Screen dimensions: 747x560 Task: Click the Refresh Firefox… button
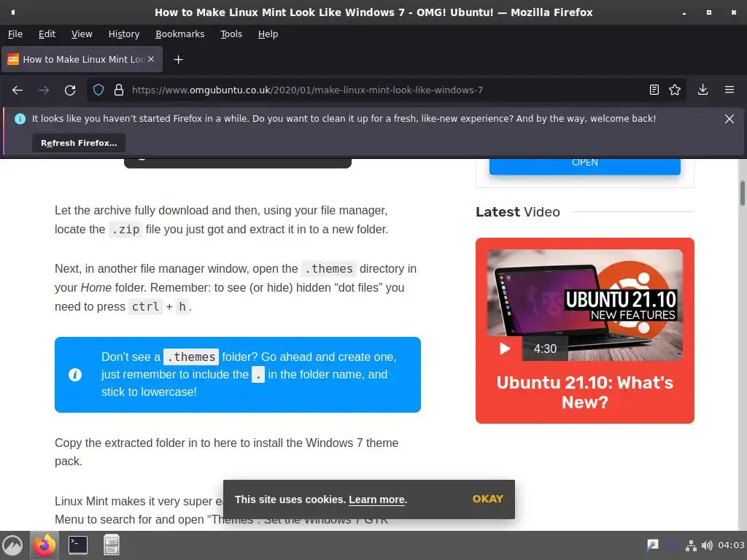(79, 143)
